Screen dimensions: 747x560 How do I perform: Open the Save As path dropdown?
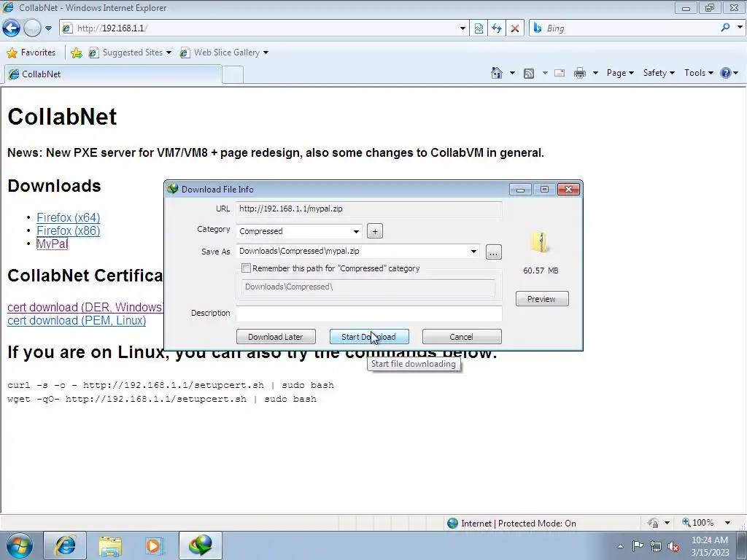click(473, 252)
